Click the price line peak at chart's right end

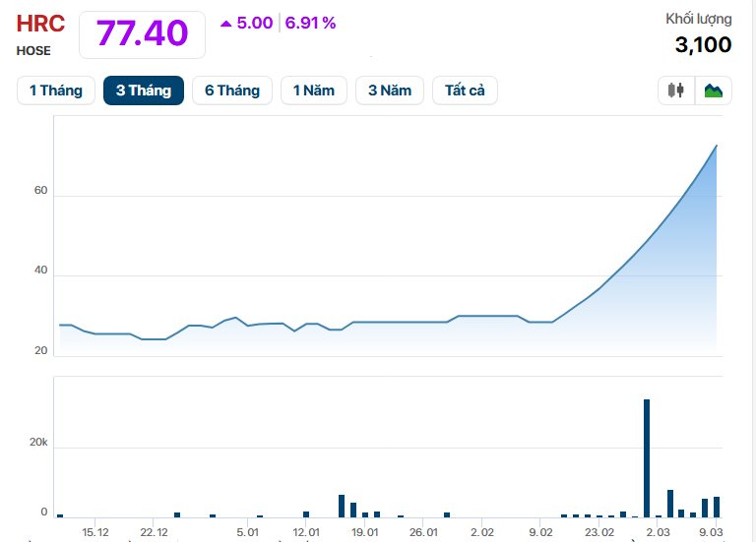point(716,146)
